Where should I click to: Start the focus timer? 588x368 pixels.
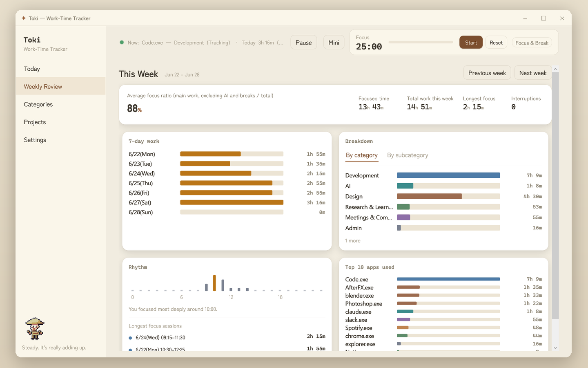471,43
